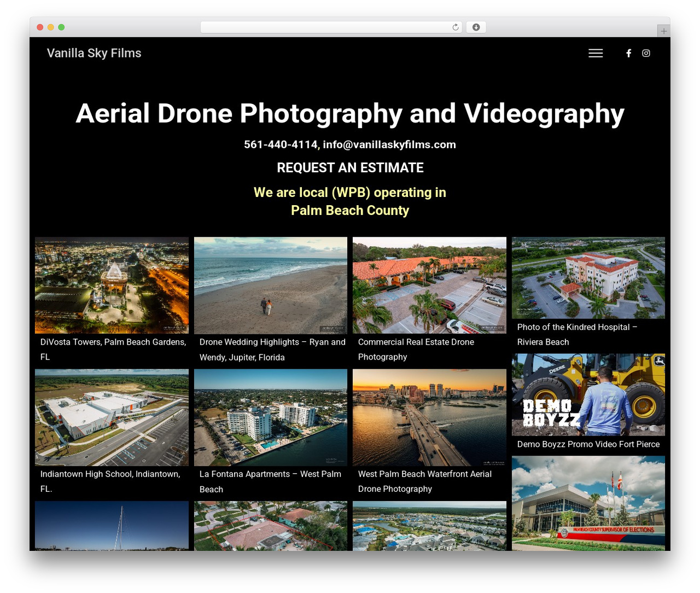
Task: Click the 561-440-4114 phone number
Action: (x=281, y=144)
